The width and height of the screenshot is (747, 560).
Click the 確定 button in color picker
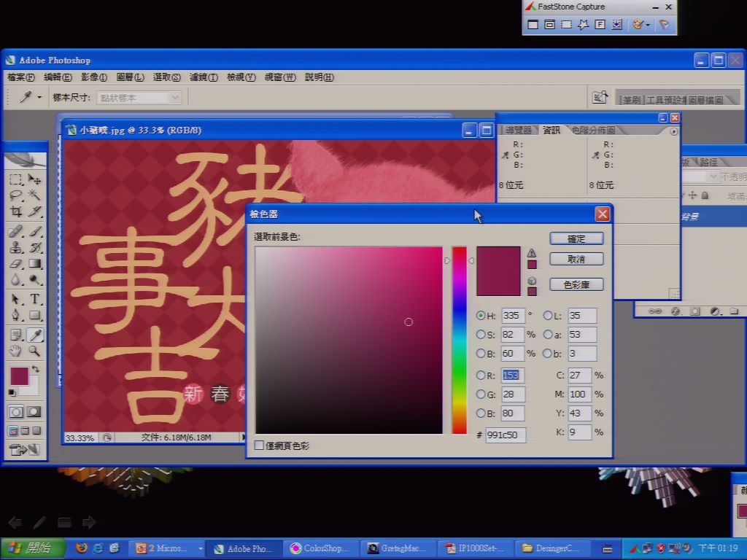point(576,238)
